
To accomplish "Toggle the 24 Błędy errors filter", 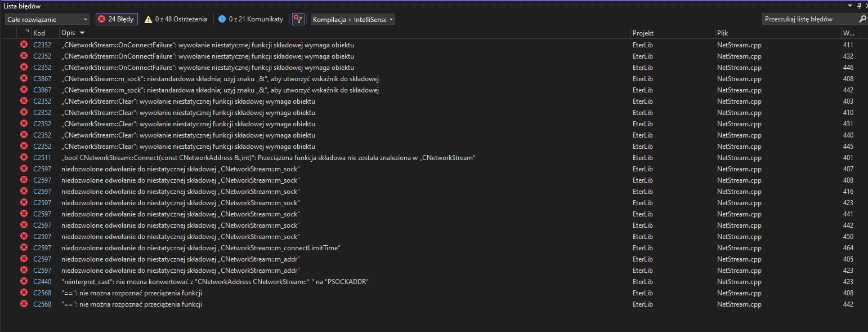I will [x=117, y=19].
